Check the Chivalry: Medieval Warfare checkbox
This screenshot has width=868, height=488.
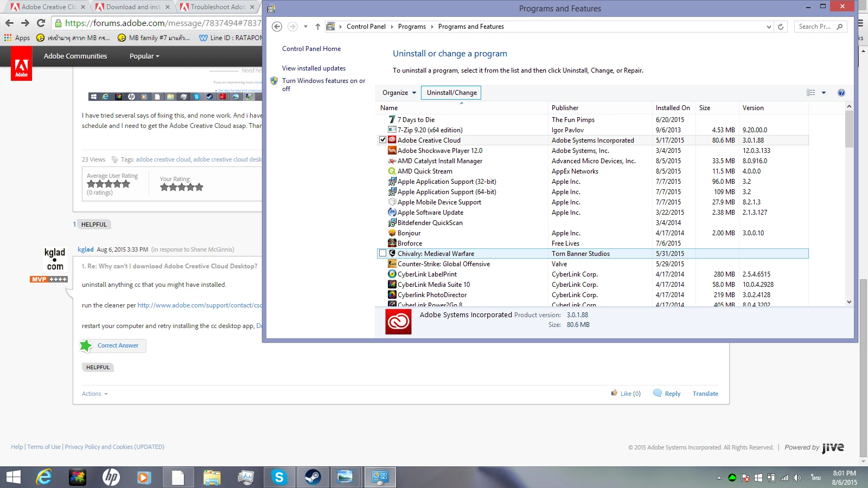click(x=383, y=253)
